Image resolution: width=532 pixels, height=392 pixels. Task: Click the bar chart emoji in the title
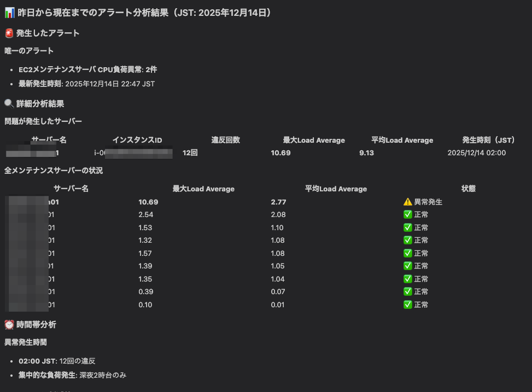[9, 12]
